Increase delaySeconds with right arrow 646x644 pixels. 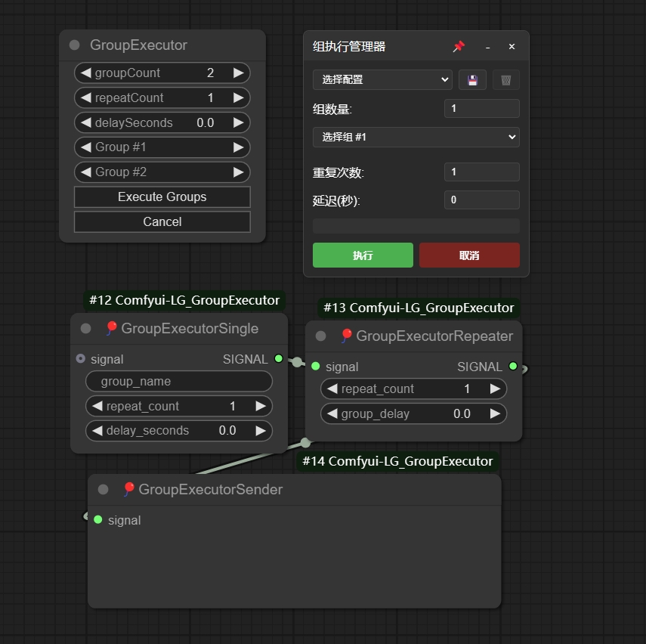pos(239,122)
